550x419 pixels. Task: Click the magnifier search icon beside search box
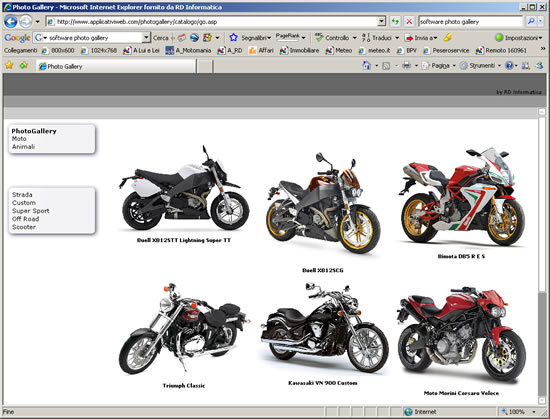point(531,21)
